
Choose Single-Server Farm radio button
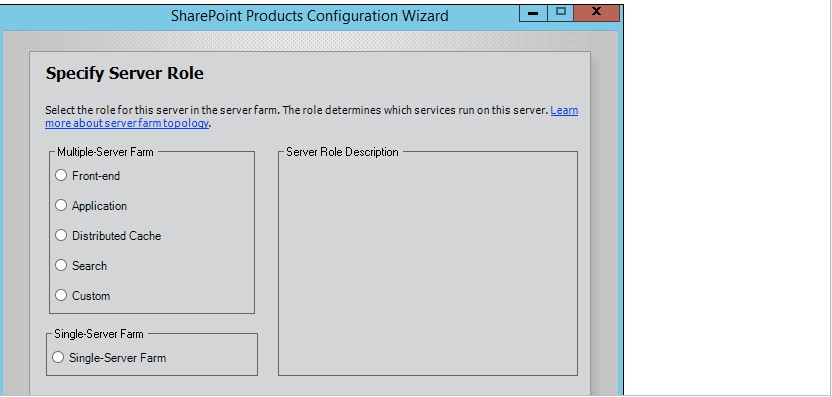point(58,357)
